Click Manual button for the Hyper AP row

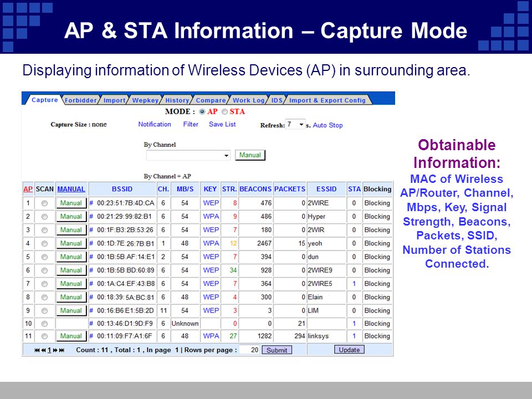click(x=71, y=217)
